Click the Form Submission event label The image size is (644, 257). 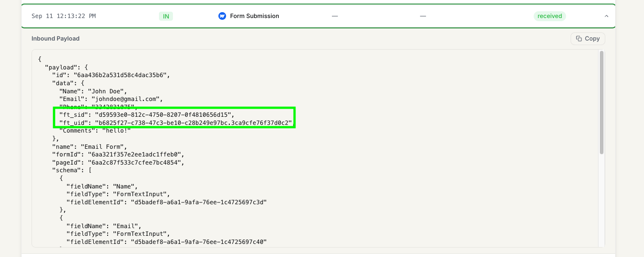[254, 16]
